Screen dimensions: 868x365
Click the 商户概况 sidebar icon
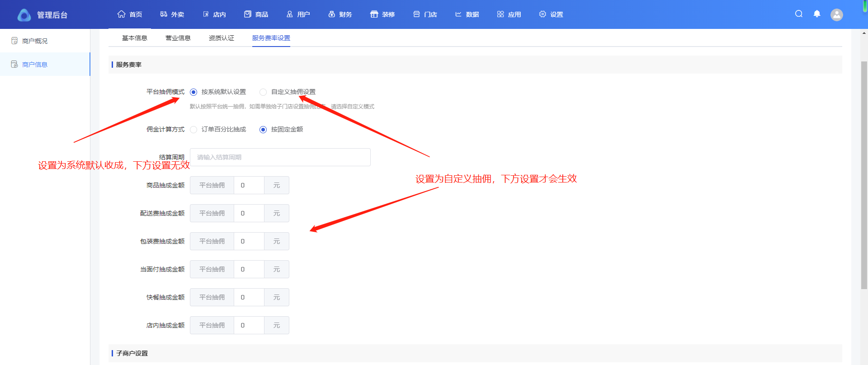14,41
